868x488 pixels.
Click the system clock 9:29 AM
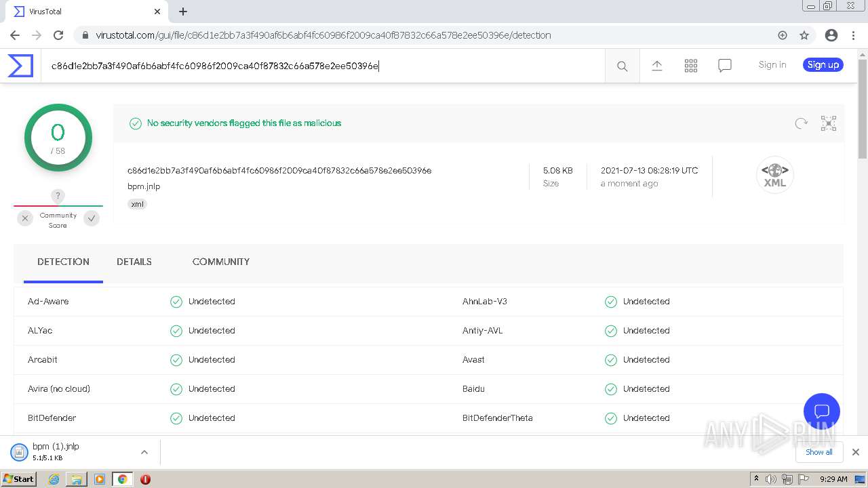pyautogui.click(x=833, y=479)
